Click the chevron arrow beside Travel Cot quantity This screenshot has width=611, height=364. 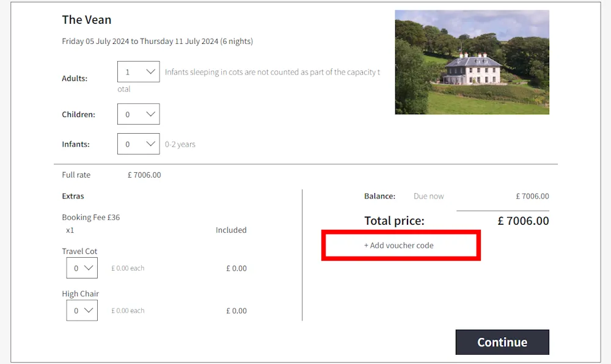[x=89, y=268]
